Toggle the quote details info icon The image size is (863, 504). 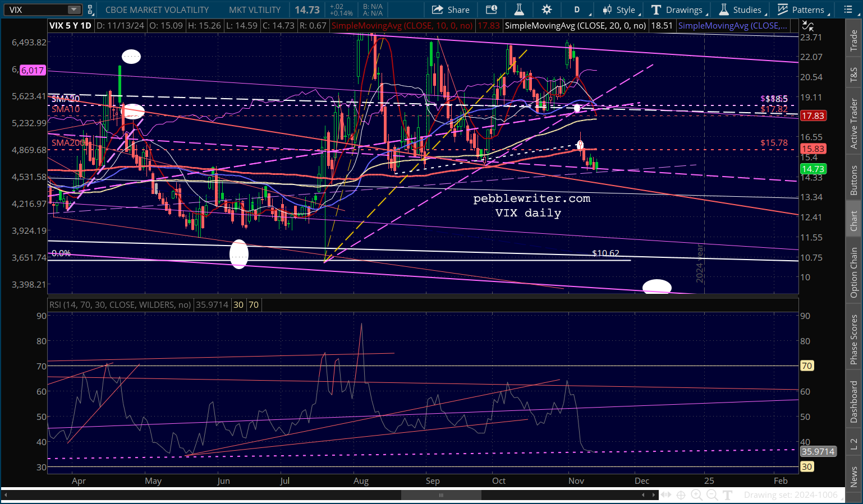click(492, 10)
